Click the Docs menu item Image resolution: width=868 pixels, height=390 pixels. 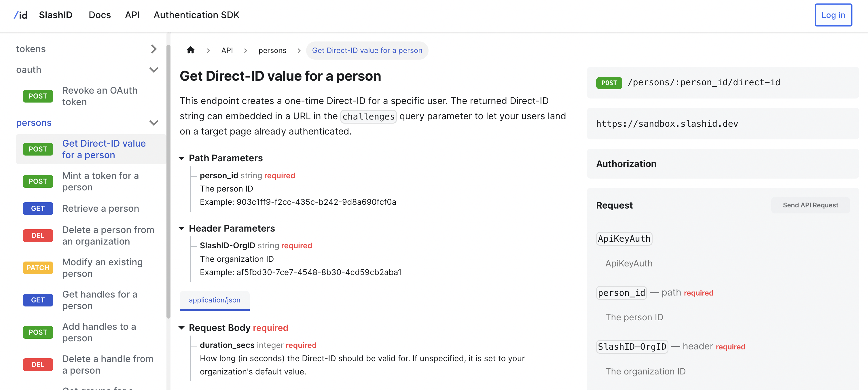(x=100, y=15)
